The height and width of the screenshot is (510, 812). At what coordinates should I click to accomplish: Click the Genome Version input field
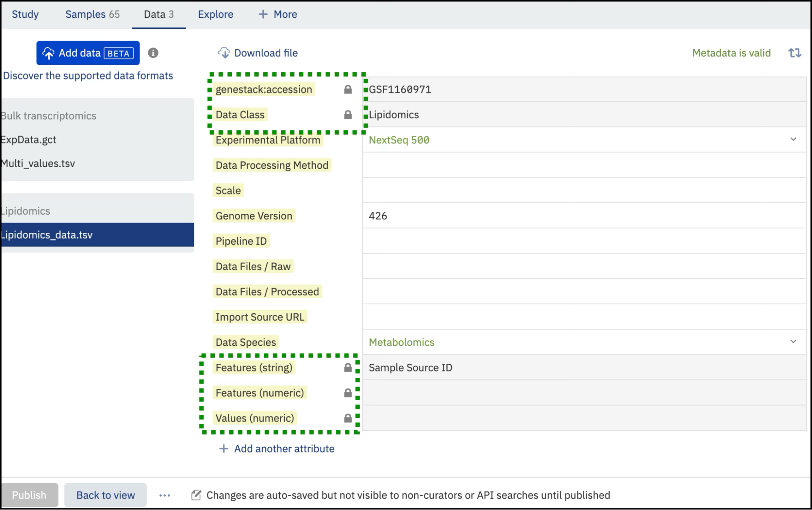[583, 216]
